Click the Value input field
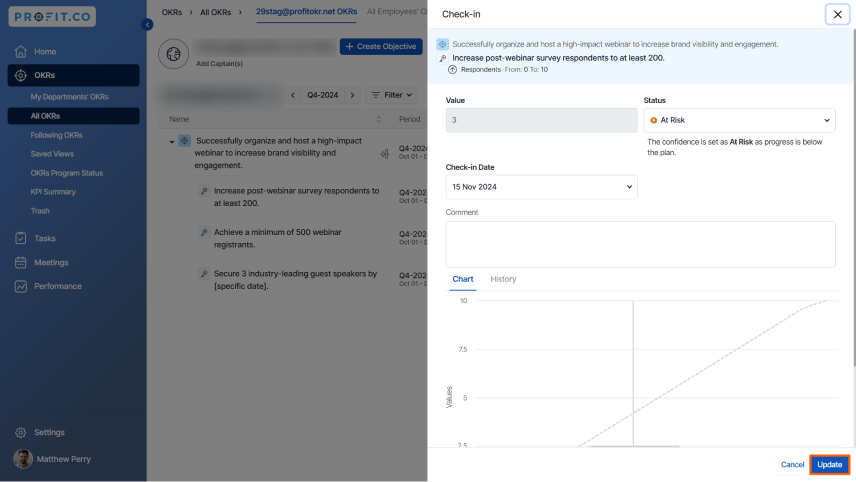 (x=542, y=120)
